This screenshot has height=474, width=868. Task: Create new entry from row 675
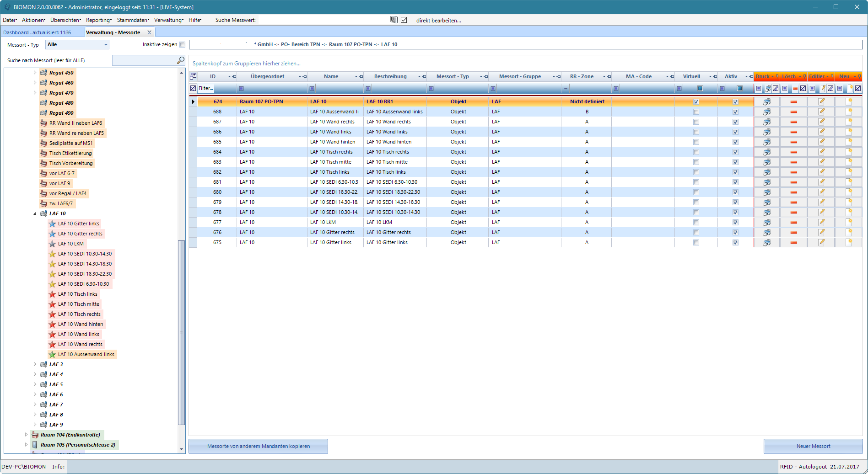pyautogui.click(x=849, y=242)
